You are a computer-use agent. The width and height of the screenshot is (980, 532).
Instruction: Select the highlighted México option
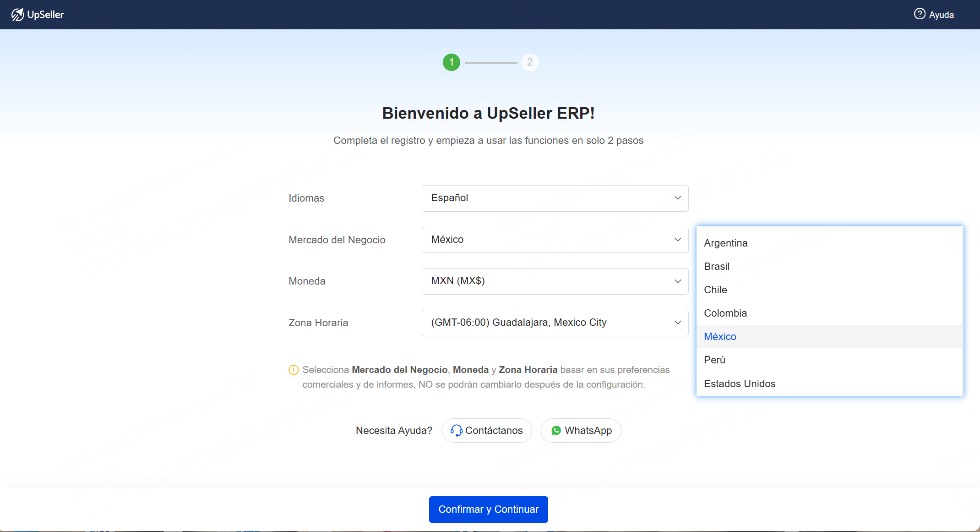click(829, 336)
